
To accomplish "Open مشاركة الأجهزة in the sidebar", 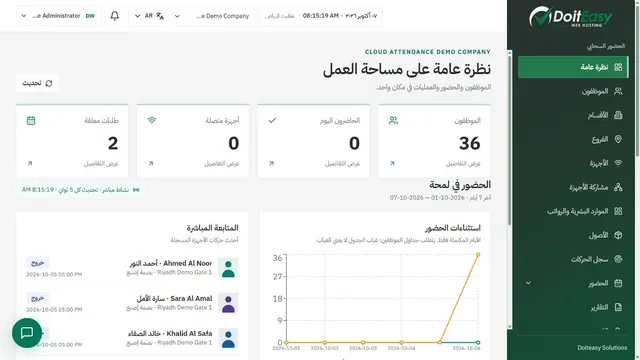I will (573, 187).
